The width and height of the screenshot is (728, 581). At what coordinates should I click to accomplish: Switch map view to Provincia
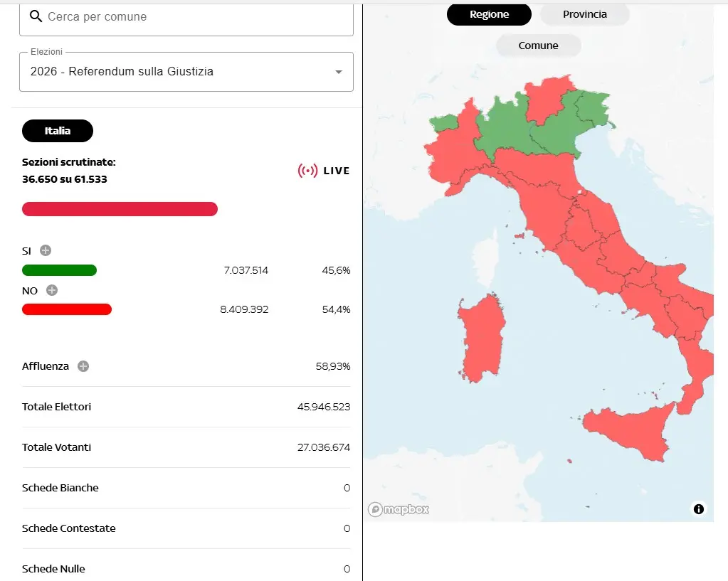tap(584, 14)
